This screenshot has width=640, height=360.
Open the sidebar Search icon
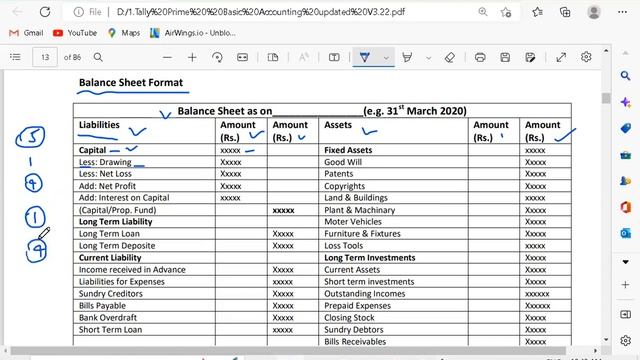click(x=625, y=76)
